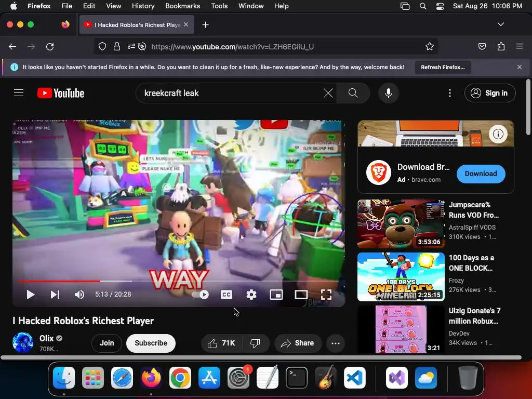
Task: Open ad info icon
Action: (498, 134)
